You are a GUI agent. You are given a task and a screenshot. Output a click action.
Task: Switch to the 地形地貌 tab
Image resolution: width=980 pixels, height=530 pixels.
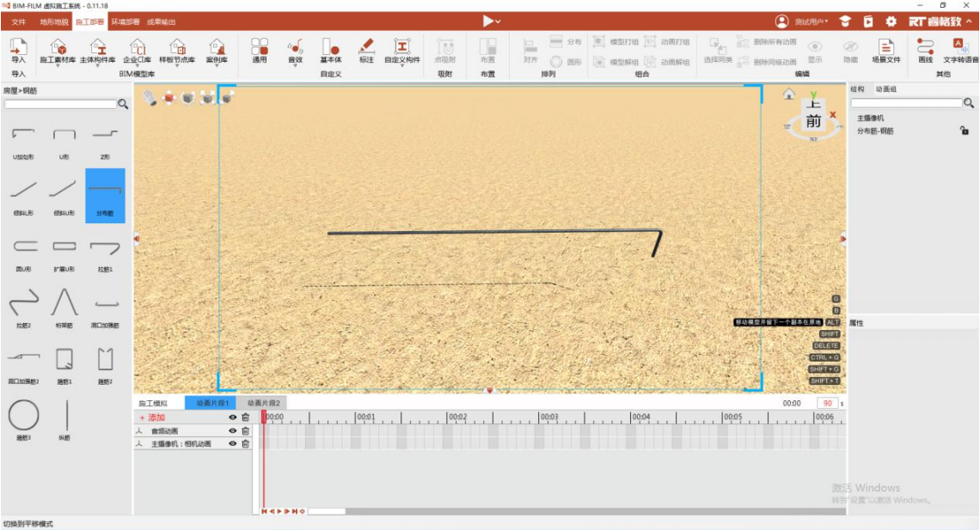click(x=54, y=21)
